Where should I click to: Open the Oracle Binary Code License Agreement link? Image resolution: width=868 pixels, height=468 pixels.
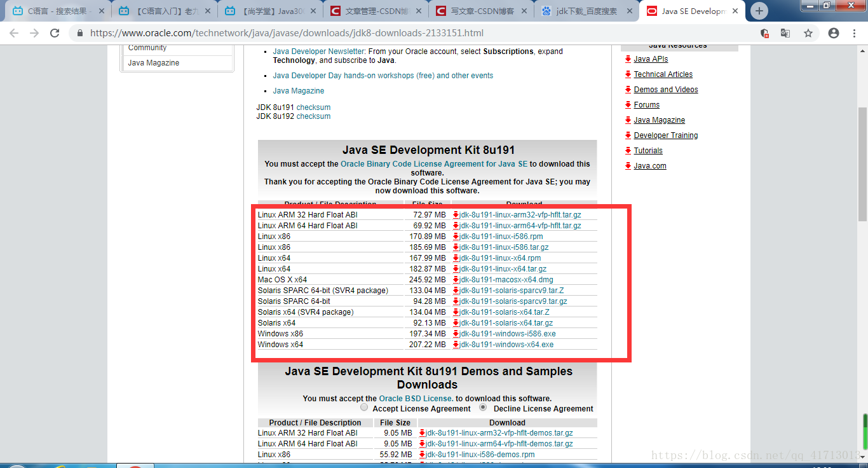click(x=434, y=164)
